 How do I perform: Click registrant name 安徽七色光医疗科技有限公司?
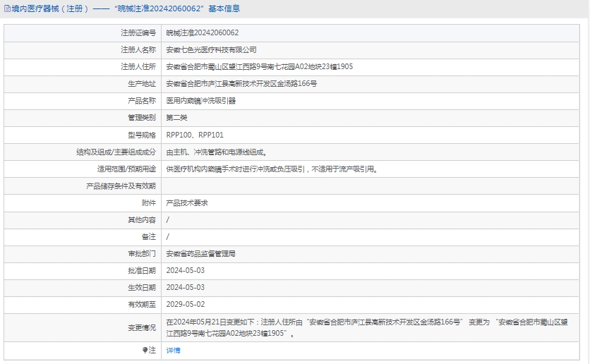pyautogui.click(x=211, y=50)
